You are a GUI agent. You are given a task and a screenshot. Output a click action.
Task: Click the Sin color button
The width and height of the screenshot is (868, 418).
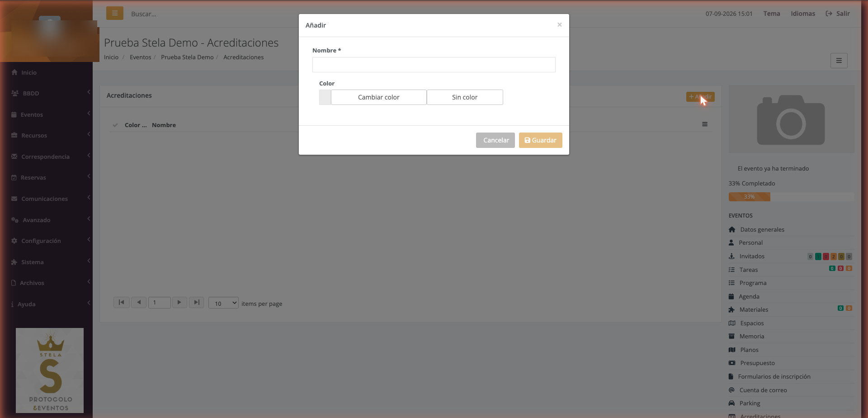pos(465,97)
